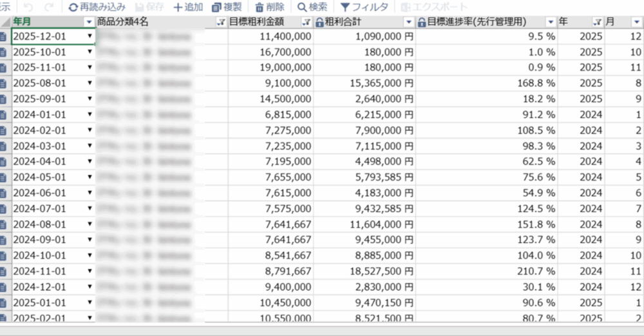Screen dimensions: 644x336
Task: Click the filter icon on 年 column header
Action: pyautogui.click(x=597, y=23)
